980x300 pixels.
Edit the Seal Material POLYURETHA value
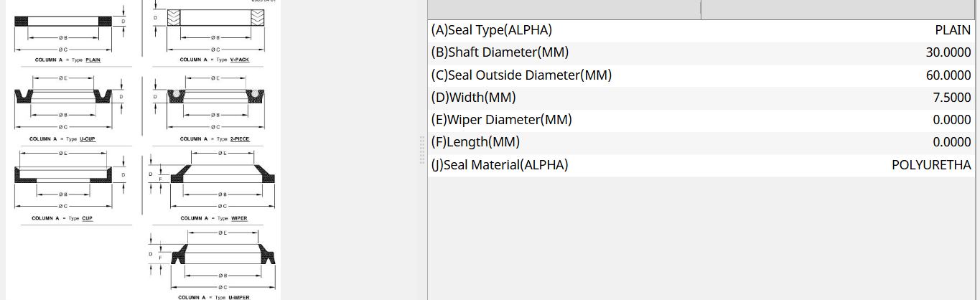[931, 165]
